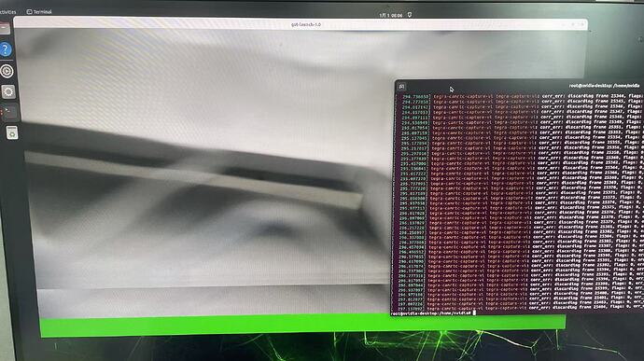Click the new-tab icon in terminal header

click(x=401, y=87)
